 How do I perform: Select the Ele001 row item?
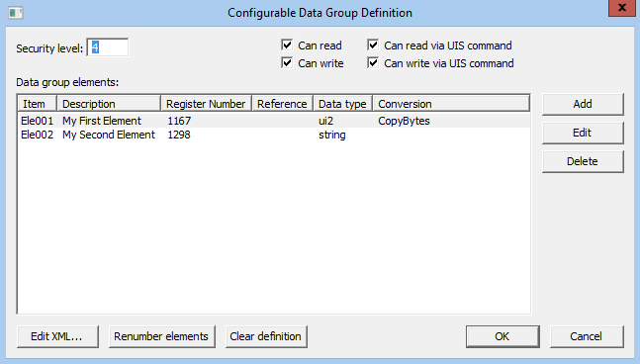(x=38, y=121)
